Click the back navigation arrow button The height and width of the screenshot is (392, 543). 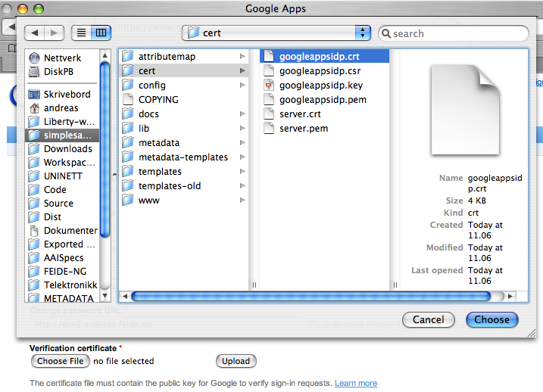35,33
